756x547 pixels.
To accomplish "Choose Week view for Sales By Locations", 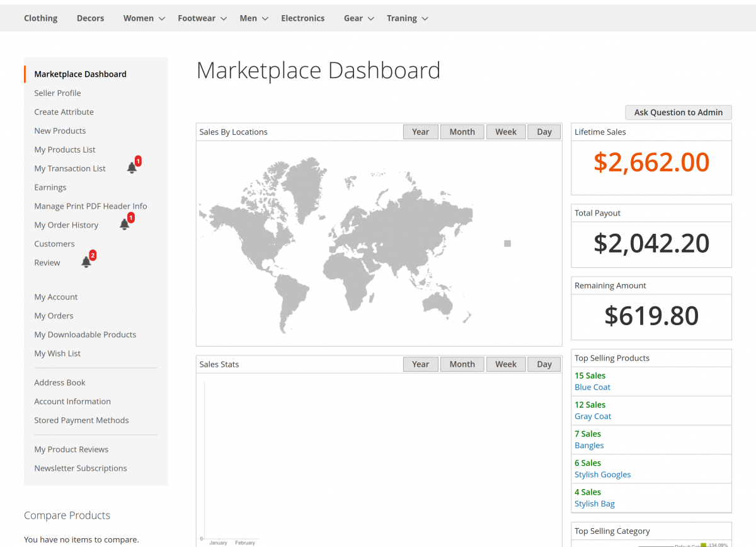I will click(x=506, y=132).
